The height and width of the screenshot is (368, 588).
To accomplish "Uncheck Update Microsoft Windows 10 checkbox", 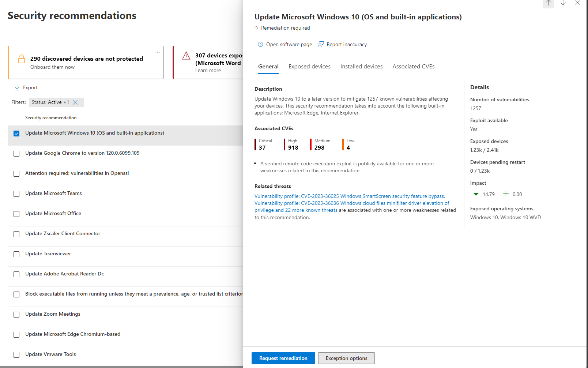I will coord(16,134).
